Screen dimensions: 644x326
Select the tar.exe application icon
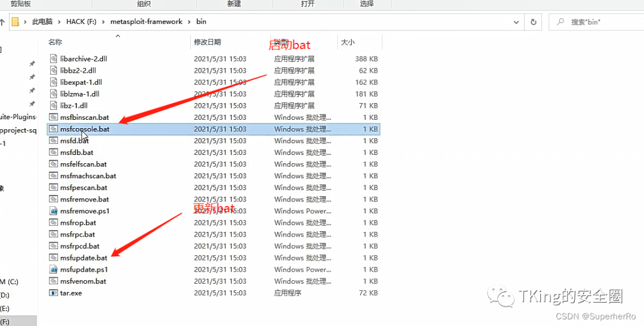(54, 293)
